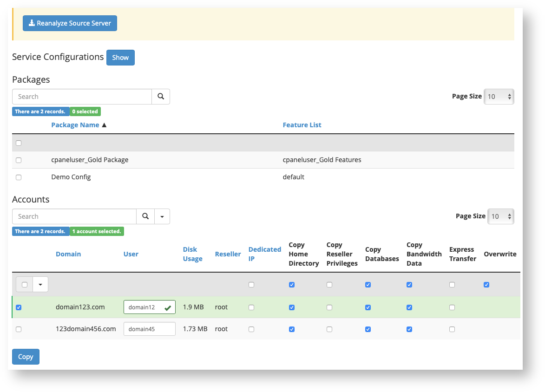This screenshot has height=392, width=545.
Task: Select the Demo Config package checkbox
Action: coord(19,177)
